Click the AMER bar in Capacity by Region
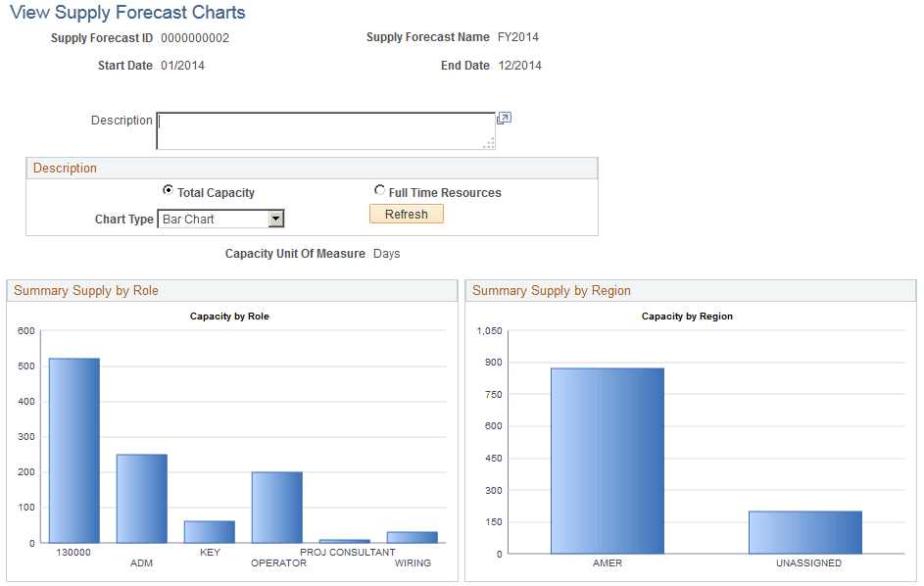The width and height of the screenshot is (924, 586). (x=608, y=461)
